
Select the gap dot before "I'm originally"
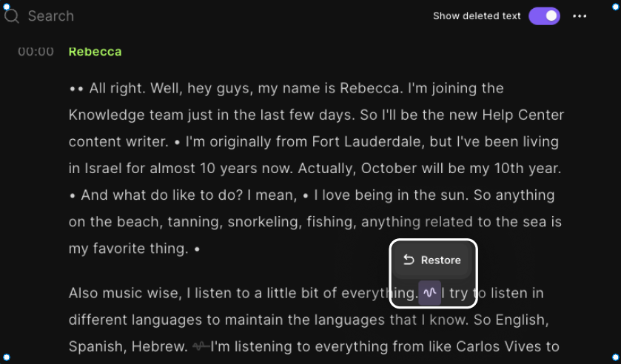point(177,142)
